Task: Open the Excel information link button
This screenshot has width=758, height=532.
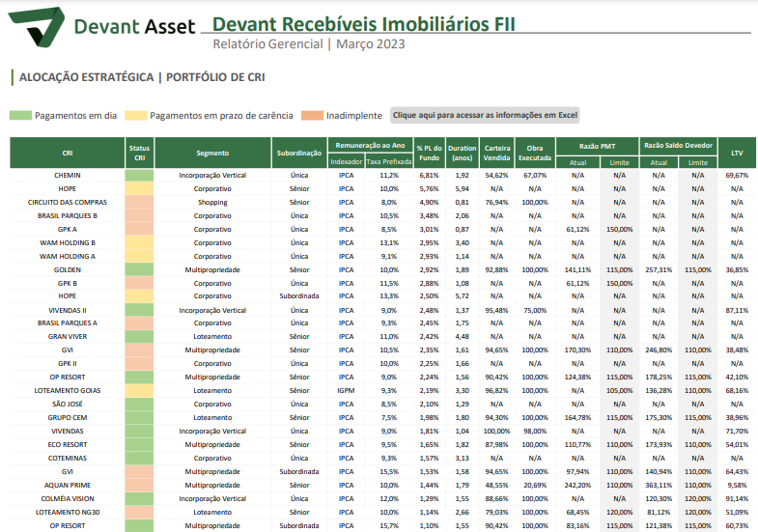Action: pyautogui.click(x=485, y=115)
